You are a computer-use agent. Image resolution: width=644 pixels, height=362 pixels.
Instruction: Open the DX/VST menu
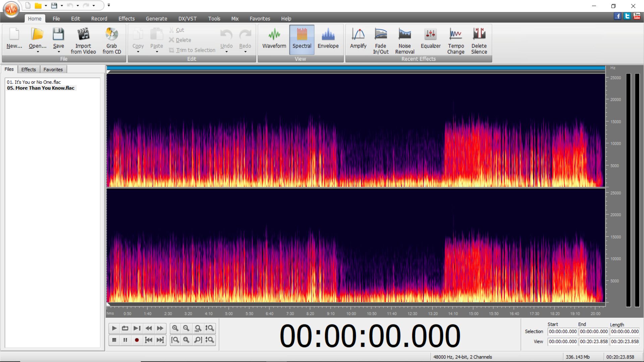point(187,19)
